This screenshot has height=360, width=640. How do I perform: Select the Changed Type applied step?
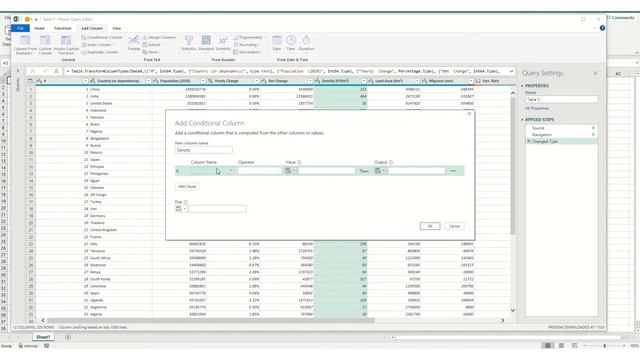561,141
